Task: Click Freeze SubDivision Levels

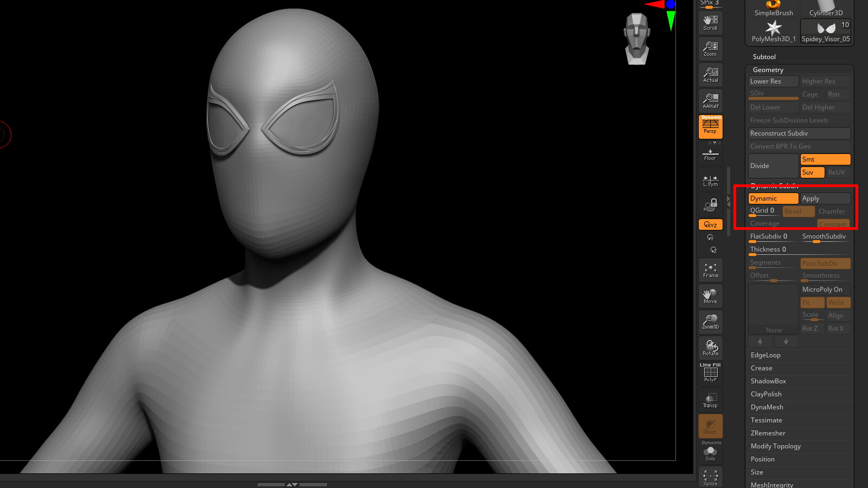Action: [x=799, y=120]
